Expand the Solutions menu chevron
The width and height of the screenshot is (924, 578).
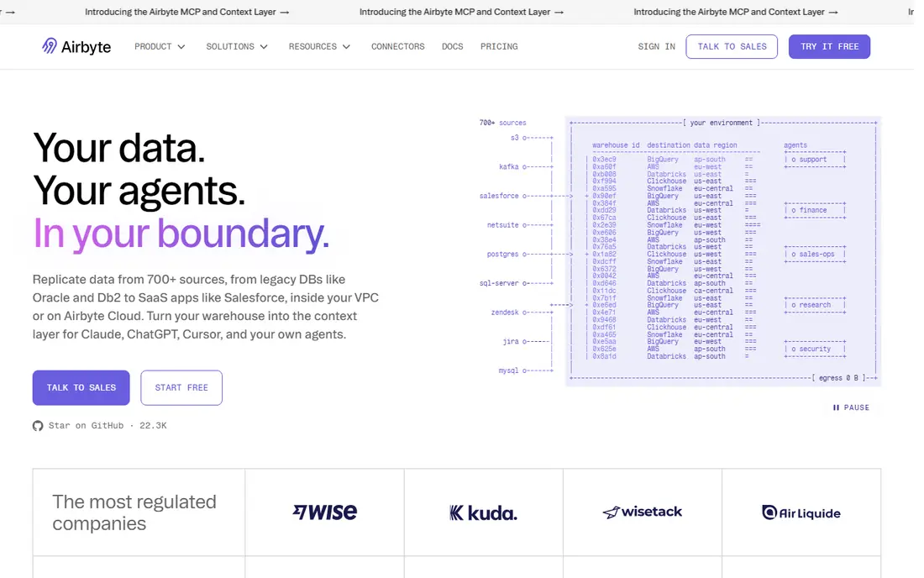coord(264,46)
